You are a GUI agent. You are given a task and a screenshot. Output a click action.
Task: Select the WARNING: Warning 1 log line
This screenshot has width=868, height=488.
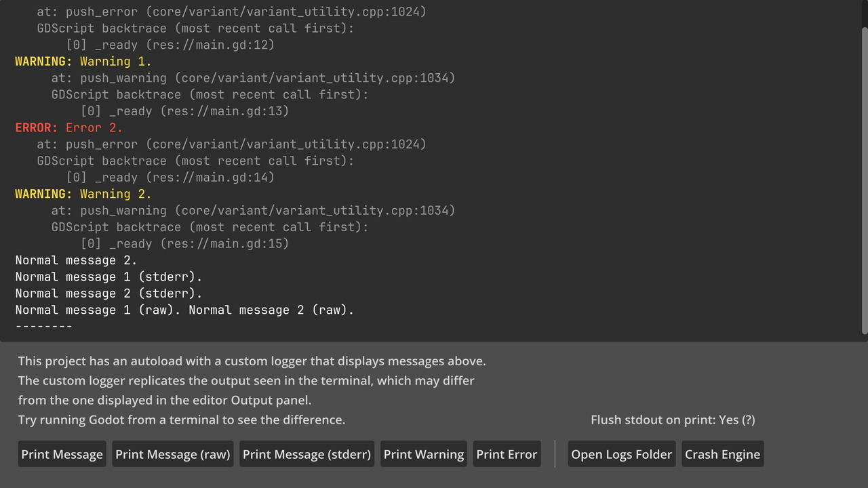tap(82, 61)
